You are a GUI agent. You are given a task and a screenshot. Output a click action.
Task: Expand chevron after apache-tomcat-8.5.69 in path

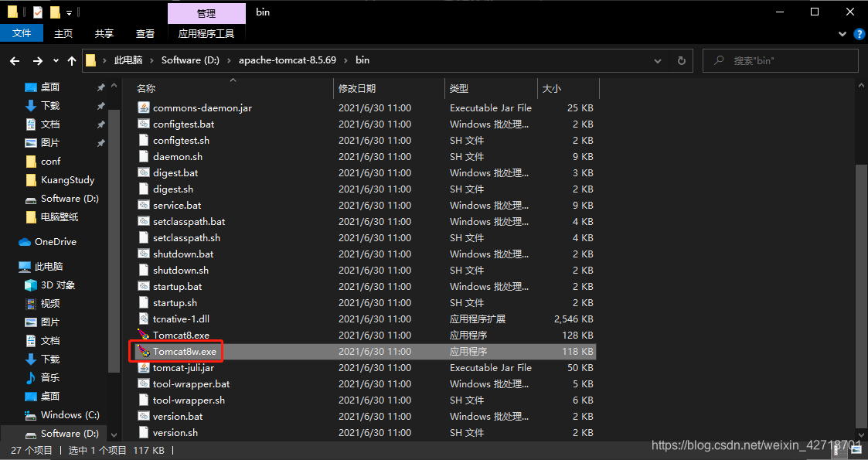coord(346,60)
